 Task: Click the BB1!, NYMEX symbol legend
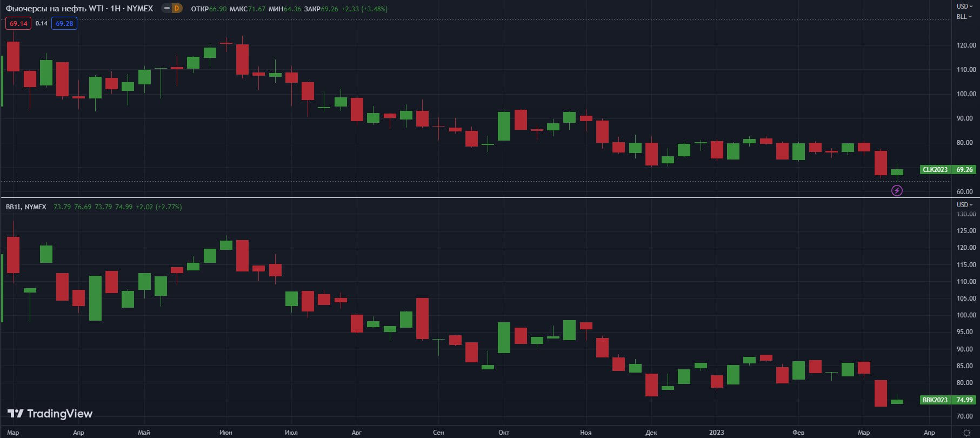(26, 207)
